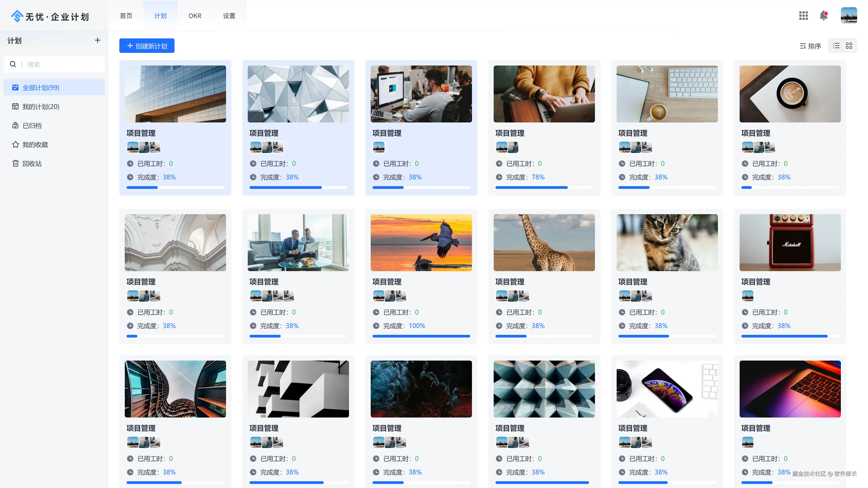868x488 pixels.
Task: Switch to the OKR tab
Action: (x=195, y=16)
